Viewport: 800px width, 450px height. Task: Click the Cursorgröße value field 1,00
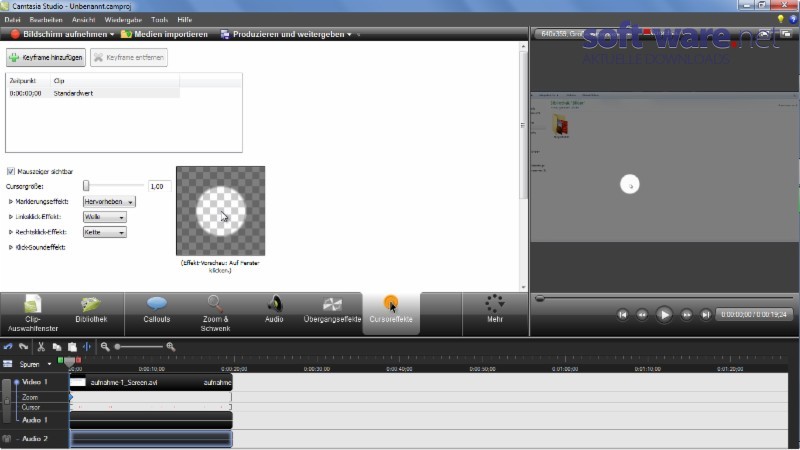(159, 186)
